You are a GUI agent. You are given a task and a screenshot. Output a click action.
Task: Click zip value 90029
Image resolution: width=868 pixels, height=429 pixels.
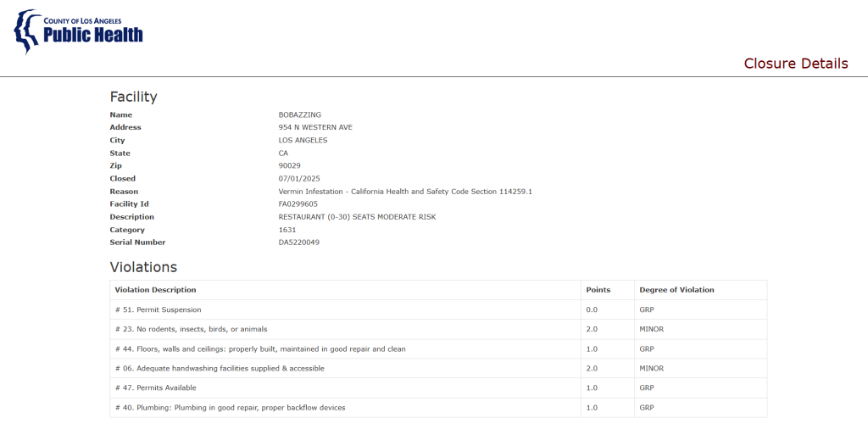click(290, 166)
